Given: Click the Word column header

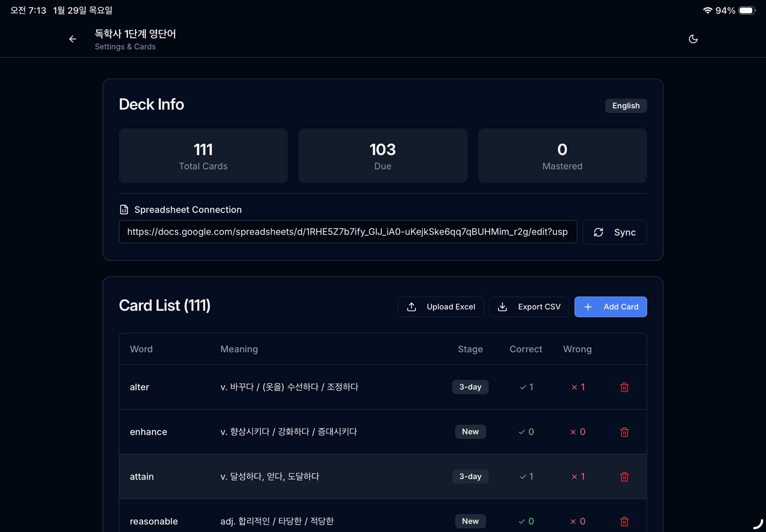Looking at the screenshot, I should point(141,349).
